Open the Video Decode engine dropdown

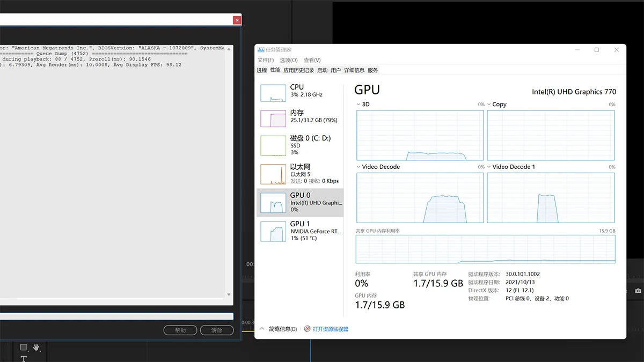click(x=358, y=167)
